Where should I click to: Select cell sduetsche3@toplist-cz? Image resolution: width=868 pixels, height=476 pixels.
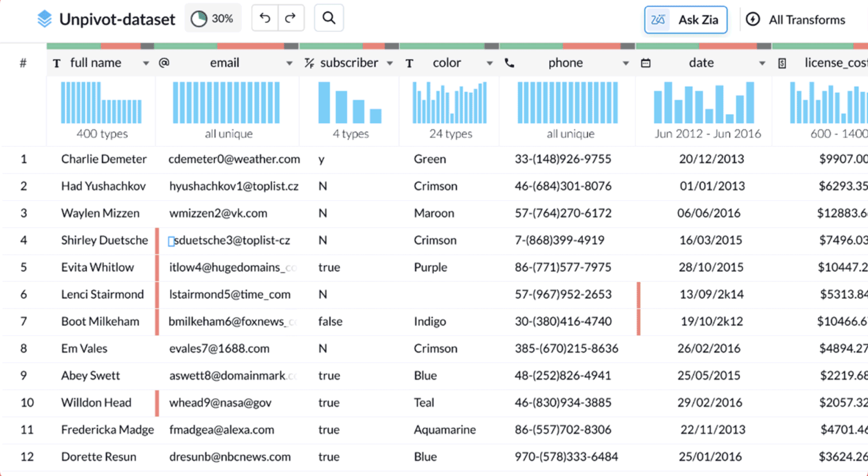coord(232,240)
